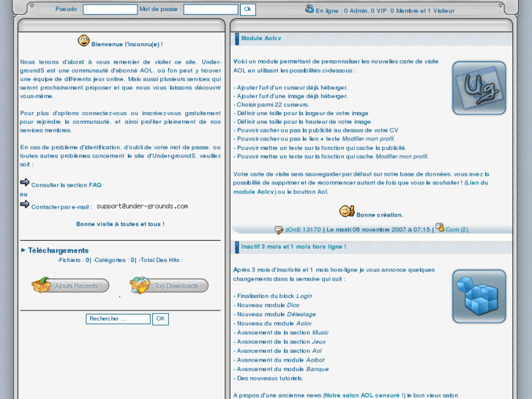Click the Choisir parmi 22 curseurs line
The image size is (532, 399).
point(271,105)
